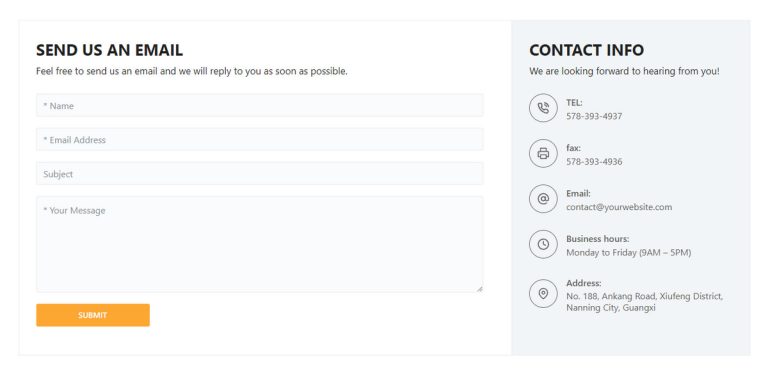Open the contact@yourwebsite.com email link
Screen dimensions: 768x372
[x=619, y=207]
